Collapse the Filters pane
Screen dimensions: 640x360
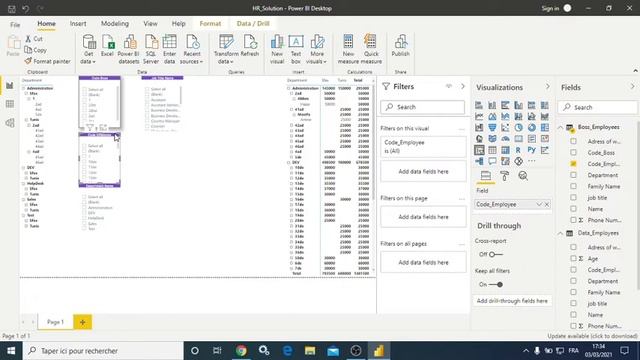[x=463, y=87]
